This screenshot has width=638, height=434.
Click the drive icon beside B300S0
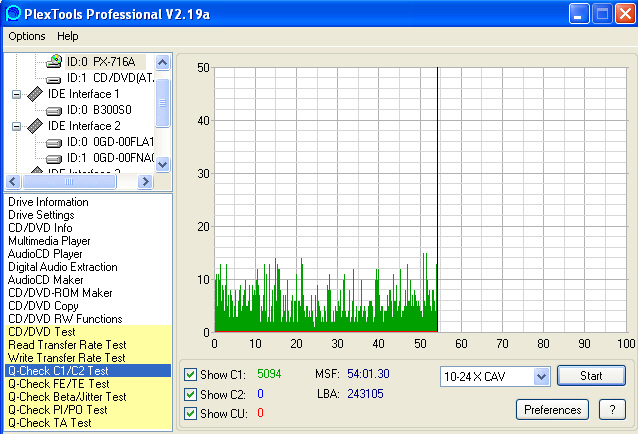(54, 111)
